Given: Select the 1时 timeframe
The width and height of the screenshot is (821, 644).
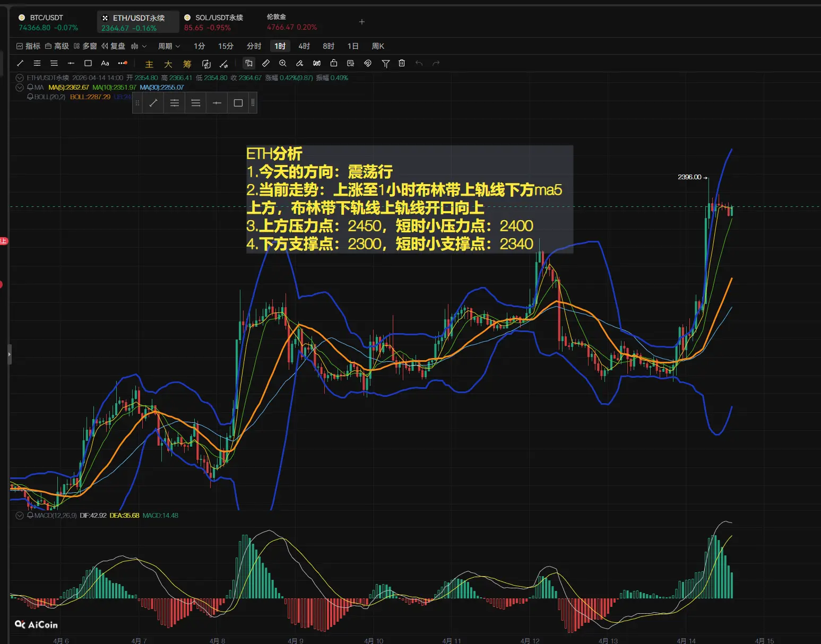Looking at the screenshot, I should tap(280, 46).
